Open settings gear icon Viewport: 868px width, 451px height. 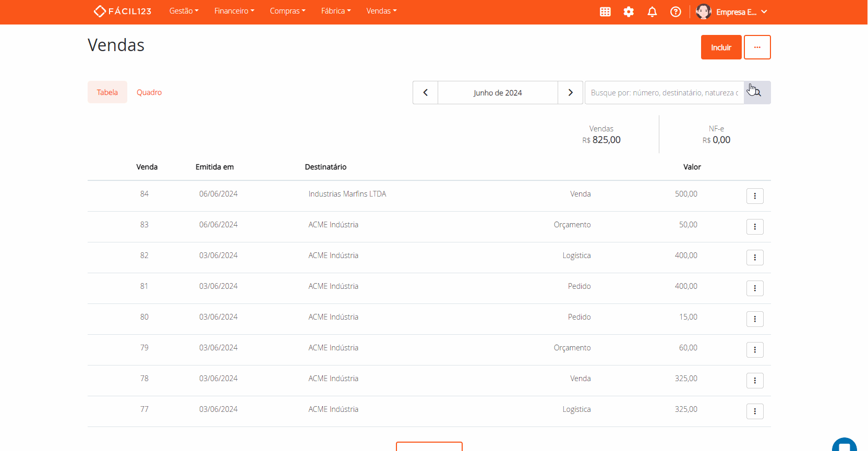click(x=629, y=11)
